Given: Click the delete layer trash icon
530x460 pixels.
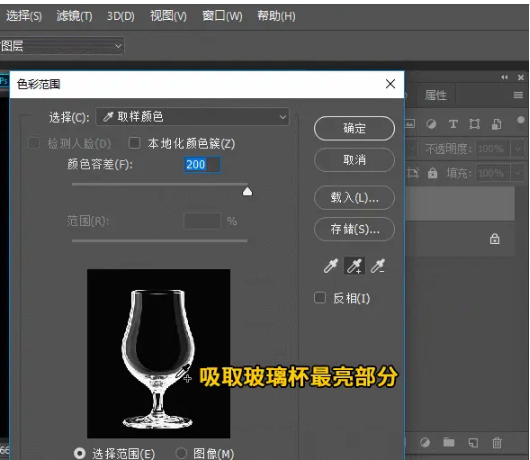Looking at the screenshot, I should pyautogui.click(x=497, y=442).
